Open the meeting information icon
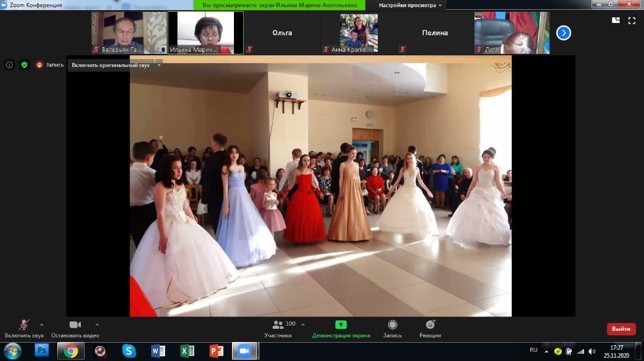The width and height of the screenshot is (644, 361). pyautogui.click(x=9, y=65)
